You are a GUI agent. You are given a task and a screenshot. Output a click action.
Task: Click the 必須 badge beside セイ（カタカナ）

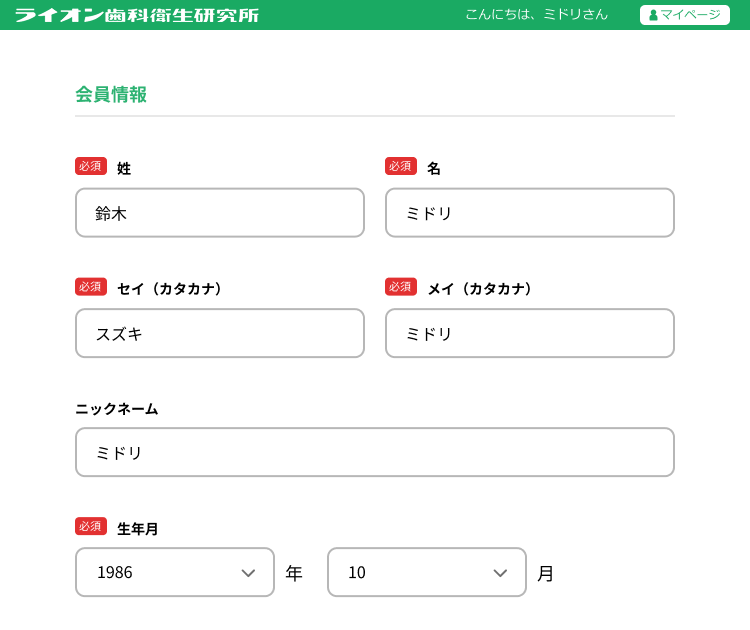click(x=91, y=287)
